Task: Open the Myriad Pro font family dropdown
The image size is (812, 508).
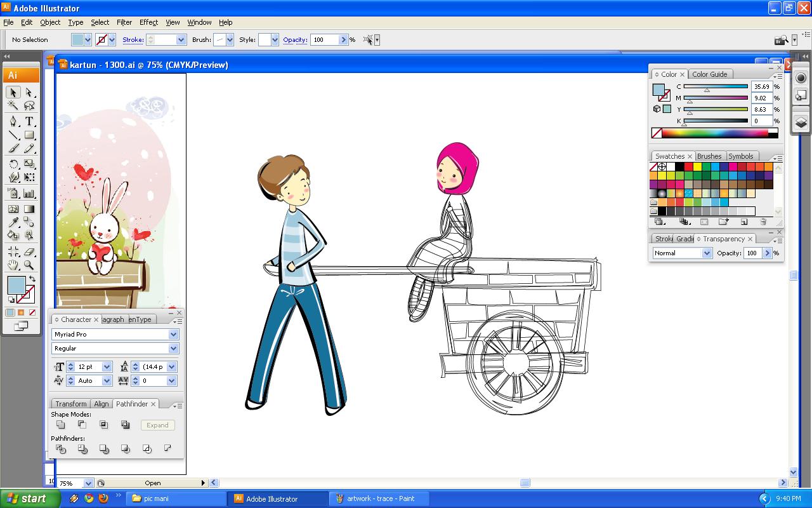Action: pyautogui.click(x=173, y=334)
